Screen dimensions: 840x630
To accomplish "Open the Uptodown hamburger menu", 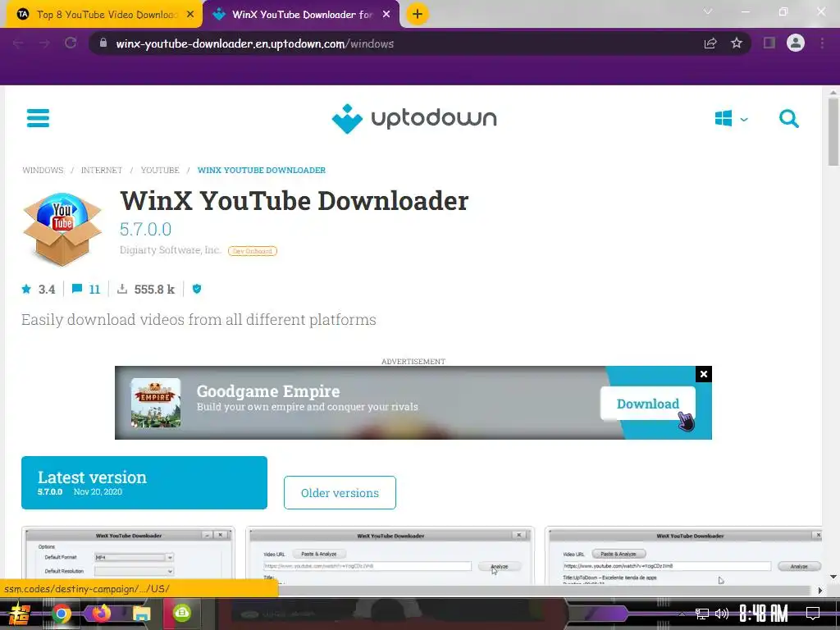I will (38, 118).
